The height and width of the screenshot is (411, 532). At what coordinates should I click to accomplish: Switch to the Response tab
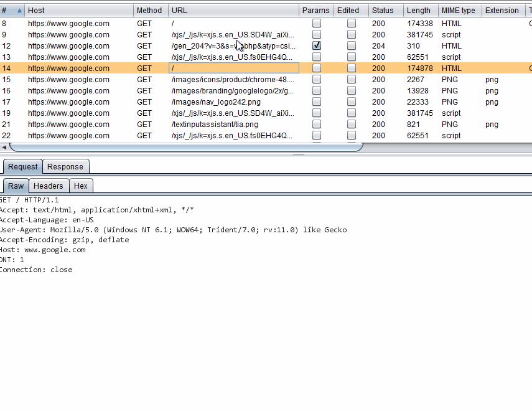click(65, 166)
